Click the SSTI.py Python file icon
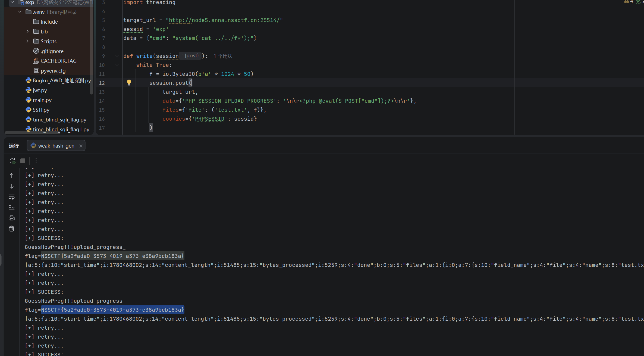Image resolution: width=644 pixels, height=356 pixels. coord(29,110)
